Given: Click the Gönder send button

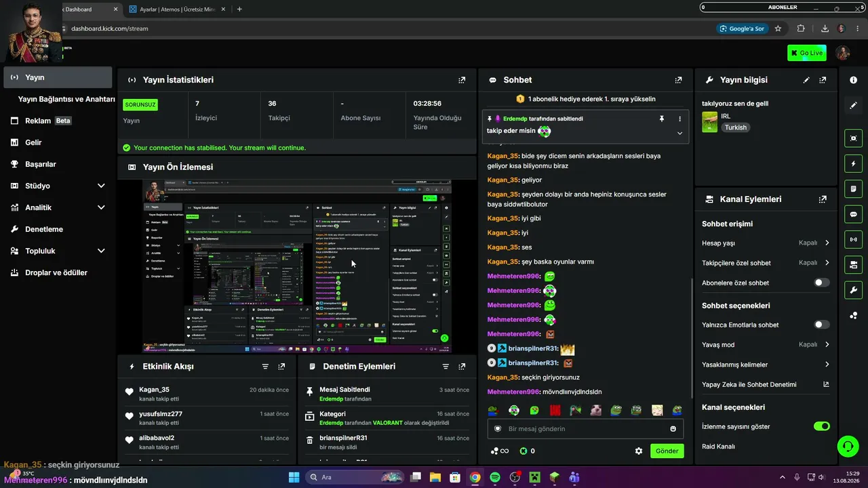Looking at the screenshot, I should coord(667,451).
